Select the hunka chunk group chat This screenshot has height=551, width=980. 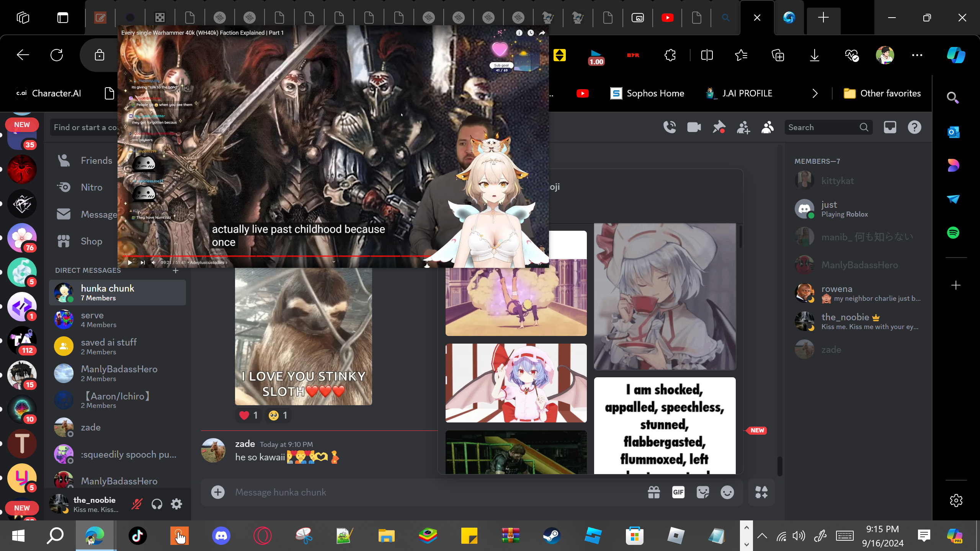[118, 293]
